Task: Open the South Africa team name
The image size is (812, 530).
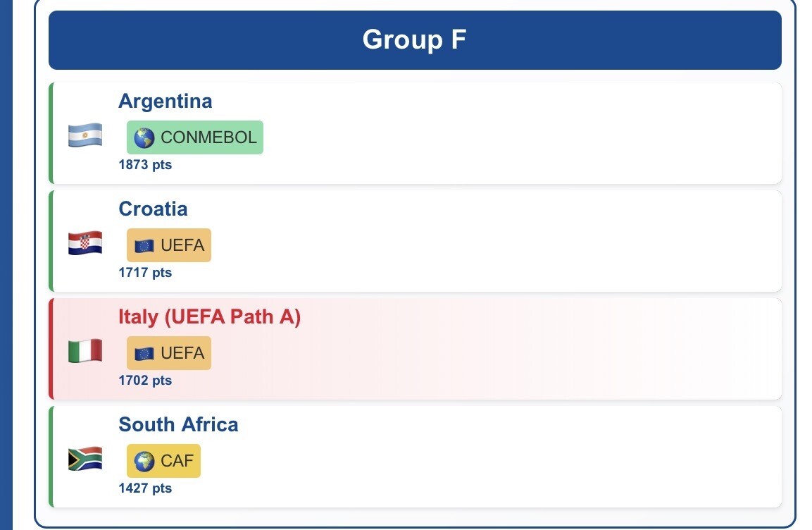Action: point(178,424)
